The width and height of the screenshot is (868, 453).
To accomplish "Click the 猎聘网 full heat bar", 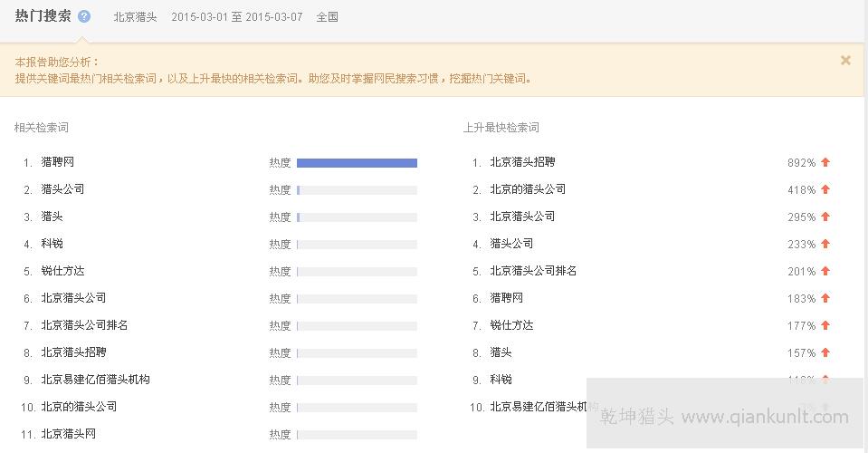I will click(x=357, y=163).
